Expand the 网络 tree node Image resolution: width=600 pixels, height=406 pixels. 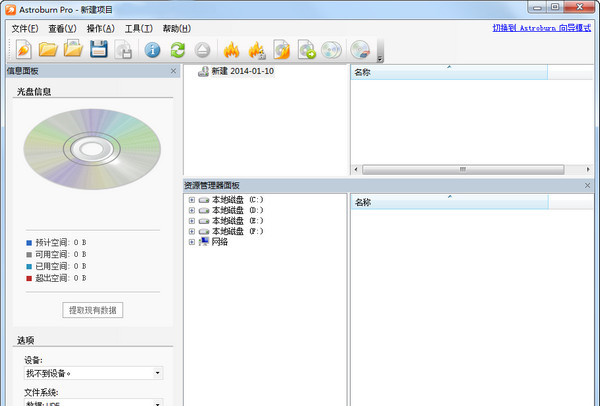[x=192, y=242]
